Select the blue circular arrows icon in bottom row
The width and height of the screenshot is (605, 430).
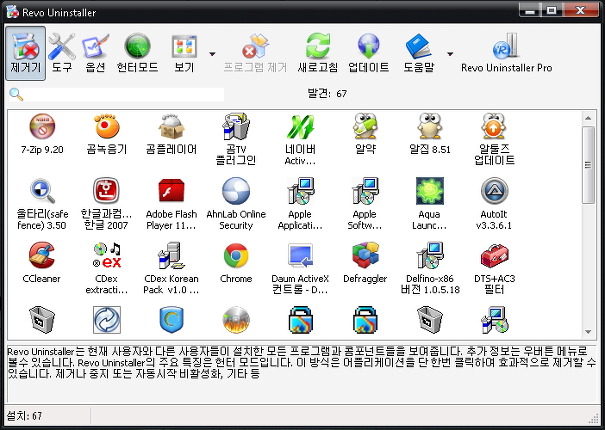click(107, 320)
